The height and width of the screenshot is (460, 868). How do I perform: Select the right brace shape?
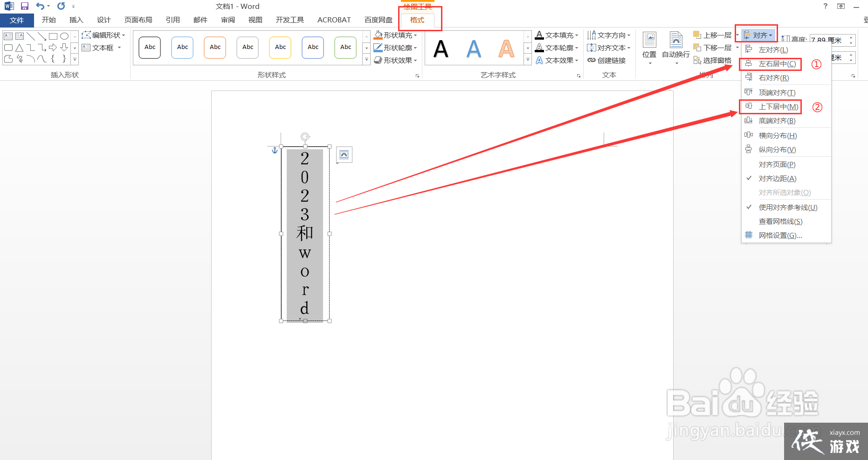tap(64, 59)
